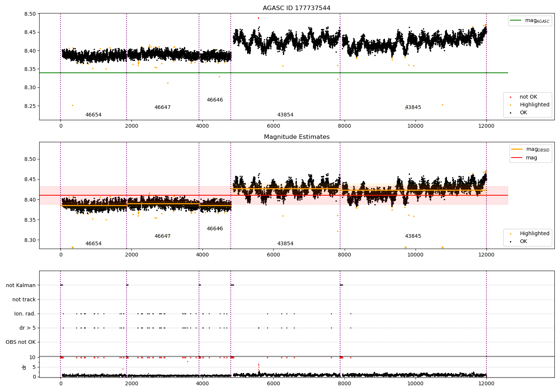Click obsid label 46647 in top plot
This screenshot has height=392, width=560.
[162, 108]
